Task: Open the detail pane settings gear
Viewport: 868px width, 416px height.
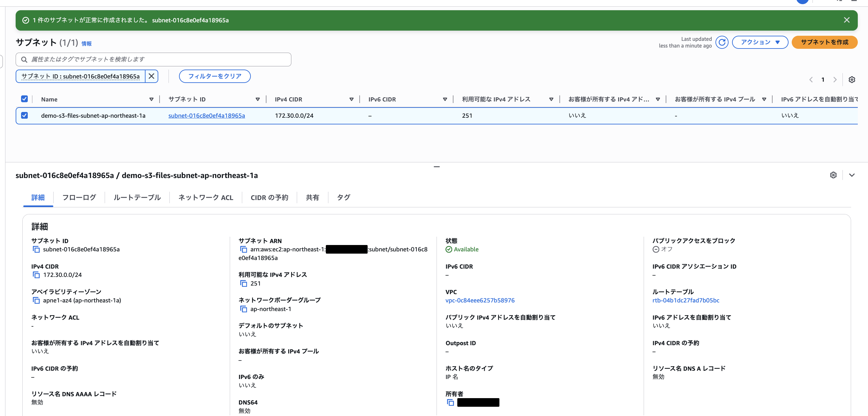Action: pyautogui.click(x=833, y=175)
